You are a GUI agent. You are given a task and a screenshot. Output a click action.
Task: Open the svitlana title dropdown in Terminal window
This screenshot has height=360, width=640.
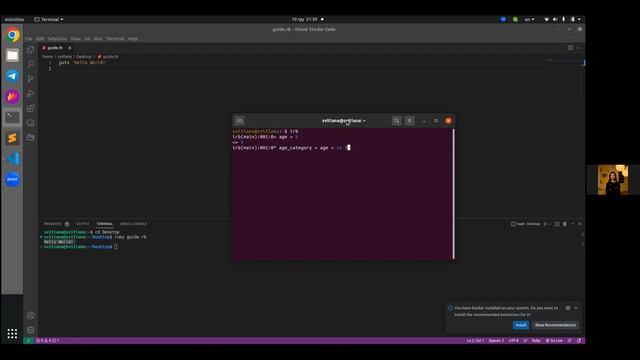point(344,121)
